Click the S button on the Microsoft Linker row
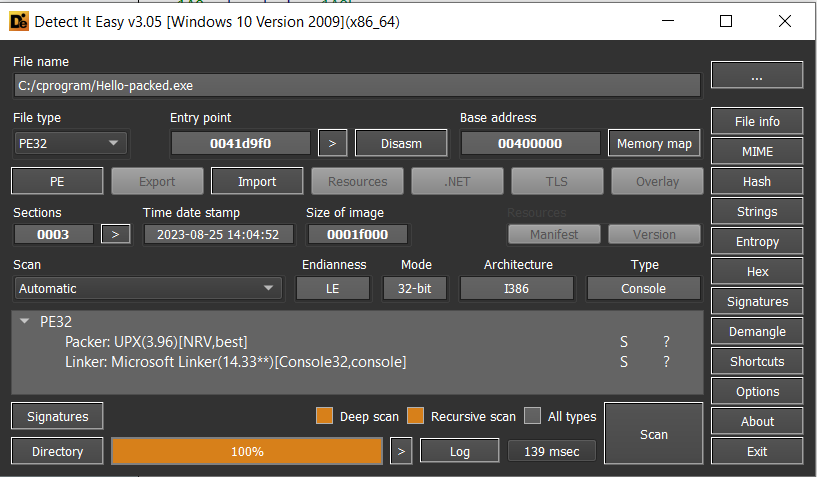817x477 pixels. pyautogui.click(x=624, y=362)
